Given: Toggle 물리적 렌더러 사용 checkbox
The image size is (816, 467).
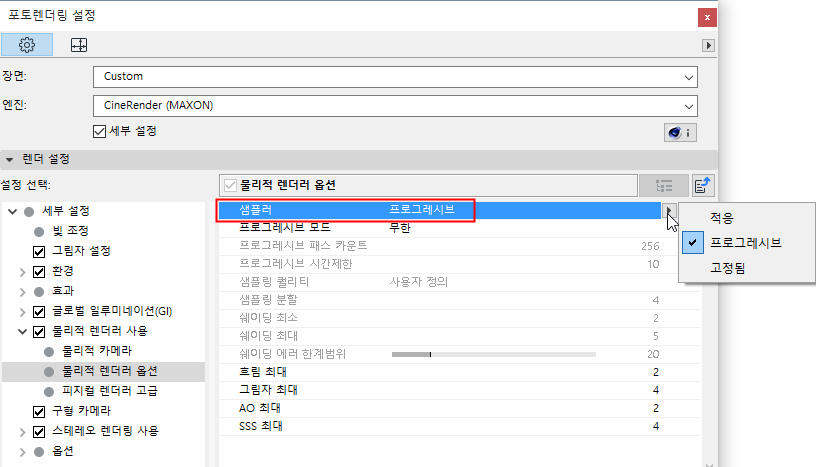Looking at the screenshot, I should [x=39, y=332].
